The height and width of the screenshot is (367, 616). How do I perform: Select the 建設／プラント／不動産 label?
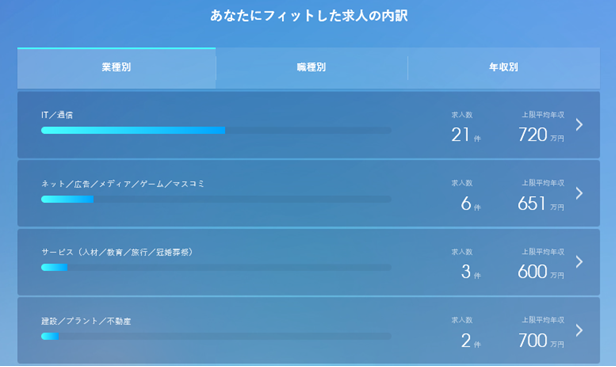pyautogui.click(x=86, y=321)
